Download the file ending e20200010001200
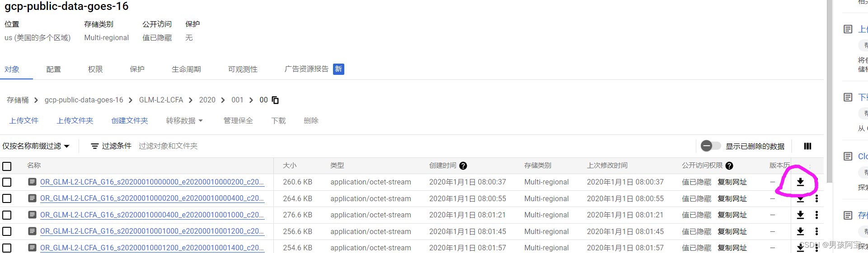Screen dimensions: 868x253 tap(800, 231)
